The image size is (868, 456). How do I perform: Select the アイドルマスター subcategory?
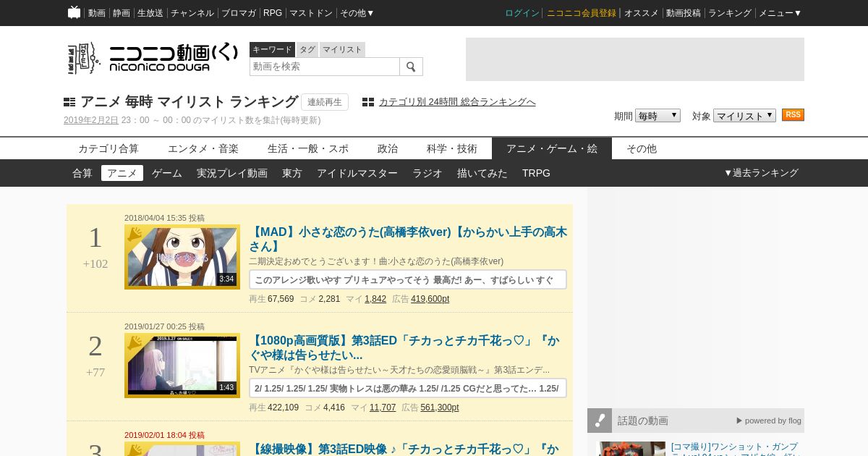tap(357, 173)
